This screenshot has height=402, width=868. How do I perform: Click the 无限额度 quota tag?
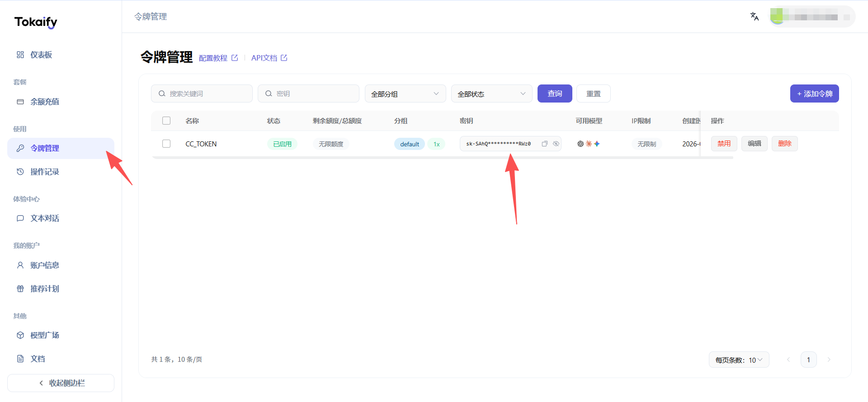[331, 144]
